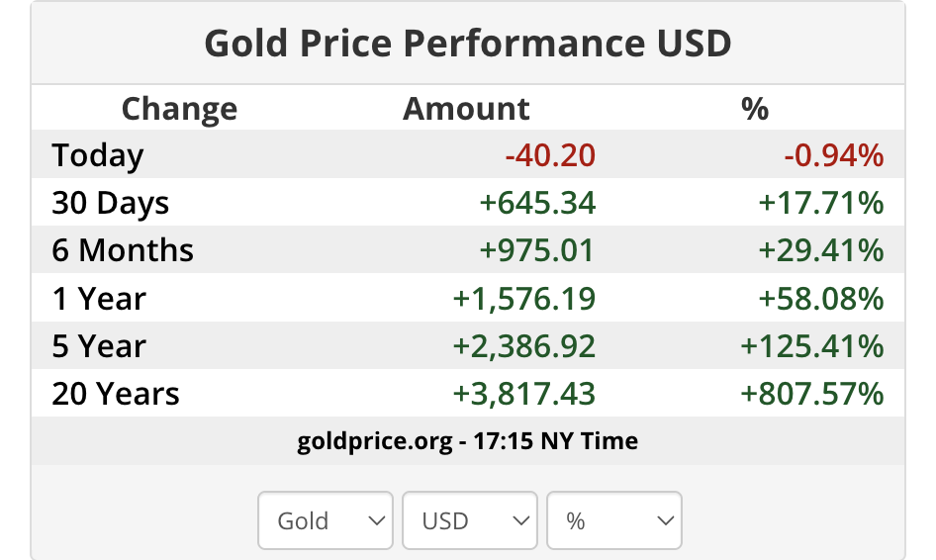Select the 6 Months row label

[123, 250]
